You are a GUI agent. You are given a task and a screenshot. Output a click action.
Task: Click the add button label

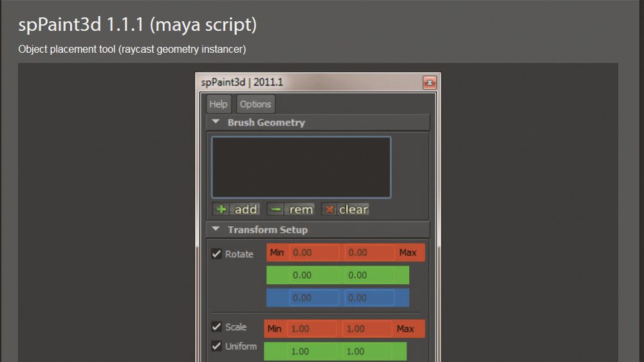(x=246, y=210)
